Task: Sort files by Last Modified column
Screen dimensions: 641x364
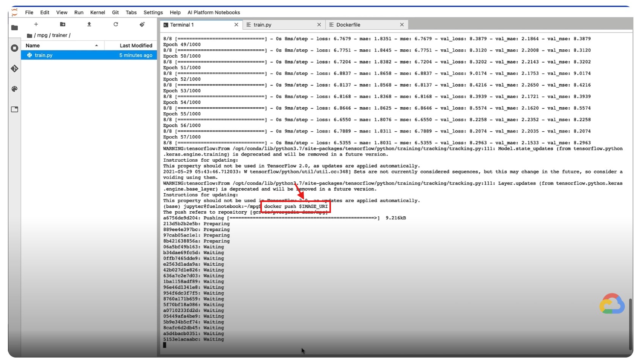Action: (x=135, y=46)
